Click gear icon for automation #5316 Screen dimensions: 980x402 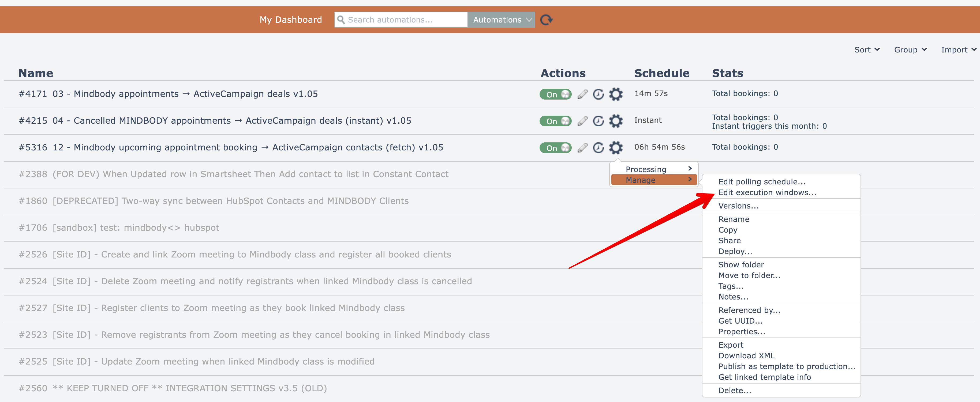click(616, 148)
